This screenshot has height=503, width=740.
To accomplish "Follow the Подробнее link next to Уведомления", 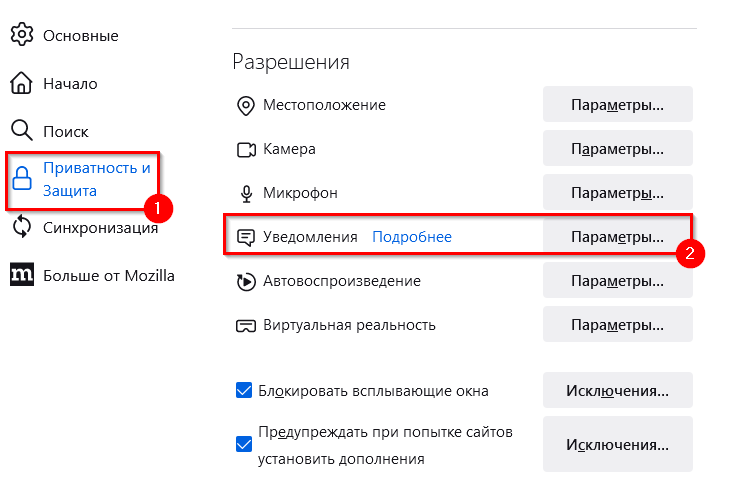I will (x=412, y=237).
